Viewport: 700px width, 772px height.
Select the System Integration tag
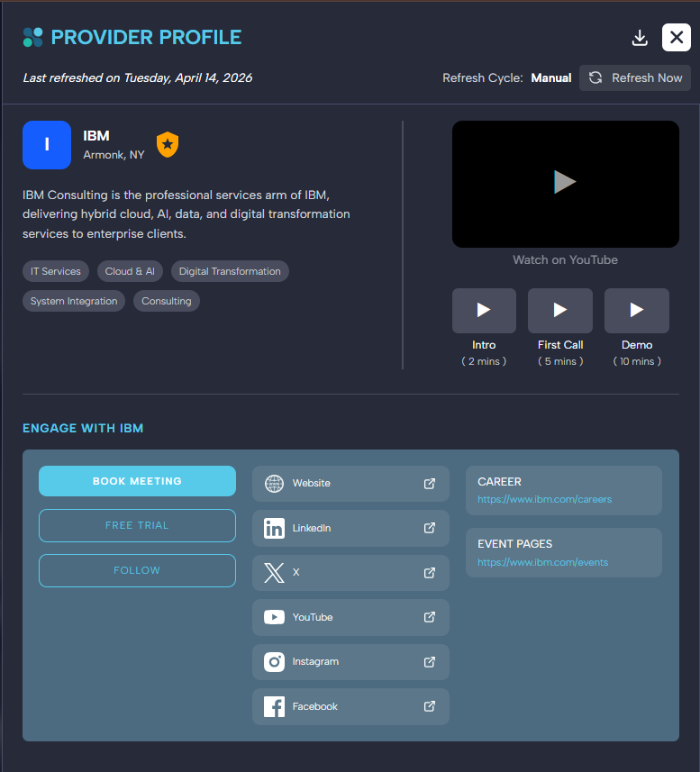click(x=74, y=301)
